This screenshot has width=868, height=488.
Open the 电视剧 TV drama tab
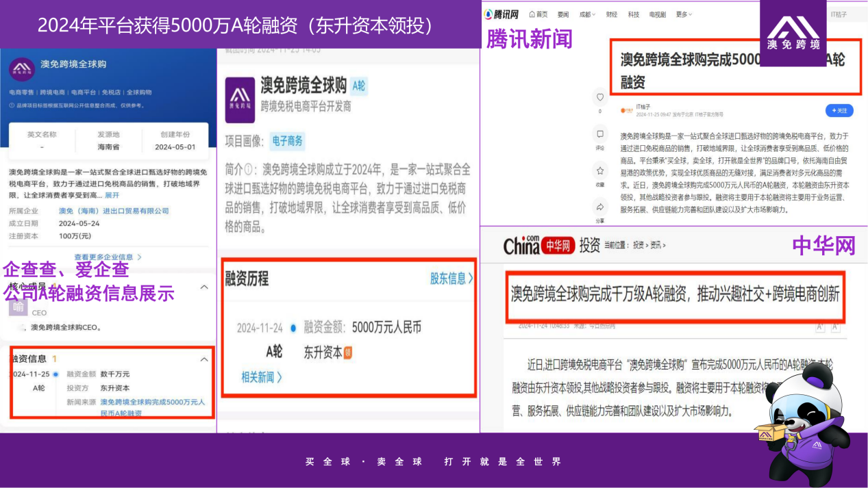(x=658, y=14)
